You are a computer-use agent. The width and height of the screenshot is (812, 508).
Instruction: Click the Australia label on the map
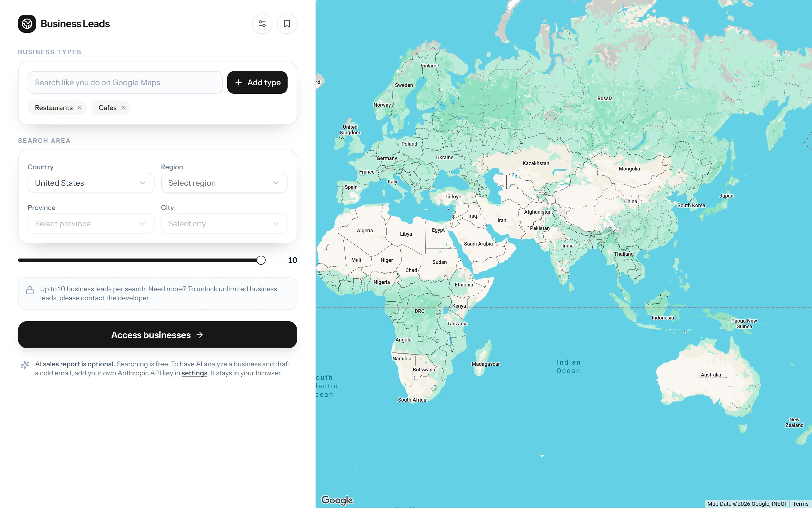[711, 375]
